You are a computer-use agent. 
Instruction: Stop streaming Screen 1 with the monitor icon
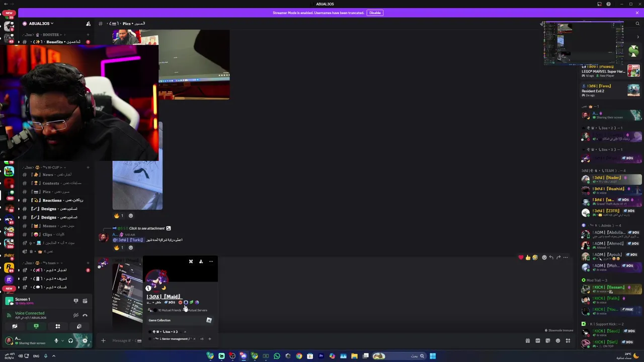(x=76, y=301)
